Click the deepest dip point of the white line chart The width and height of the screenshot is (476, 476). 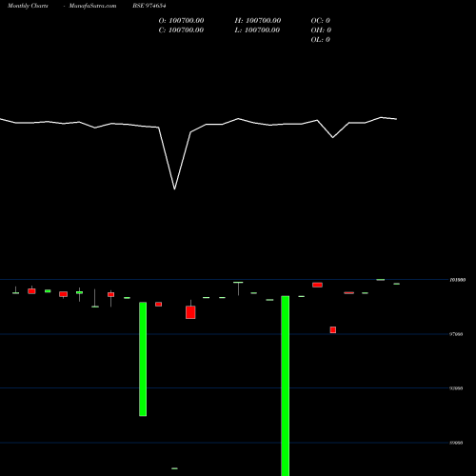click(174, 189)
